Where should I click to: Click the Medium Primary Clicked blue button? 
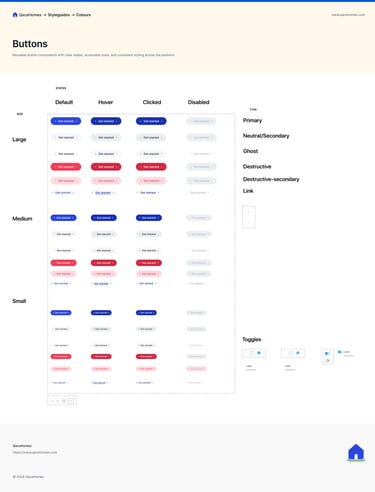149,218
